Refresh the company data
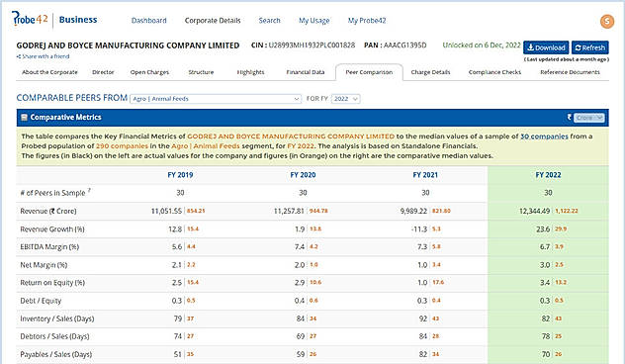Viewport: 625px width, 364px height. click(x=590, y=47)
